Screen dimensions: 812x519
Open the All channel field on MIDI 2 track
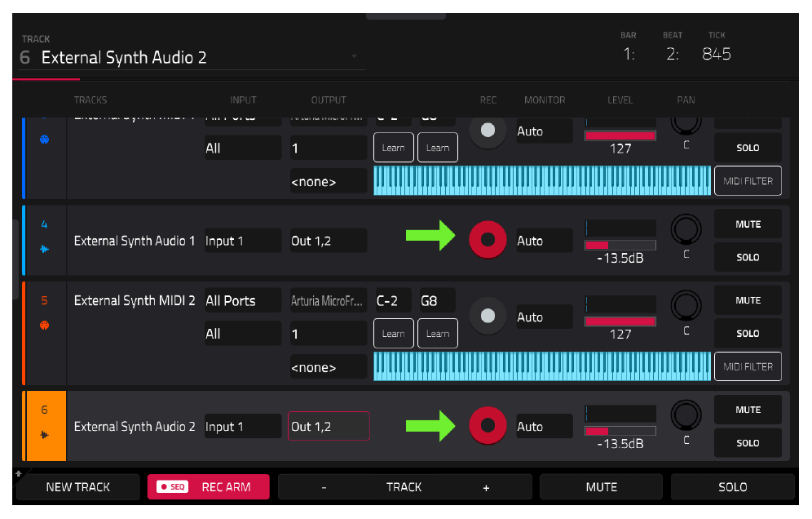coord(243,334)
